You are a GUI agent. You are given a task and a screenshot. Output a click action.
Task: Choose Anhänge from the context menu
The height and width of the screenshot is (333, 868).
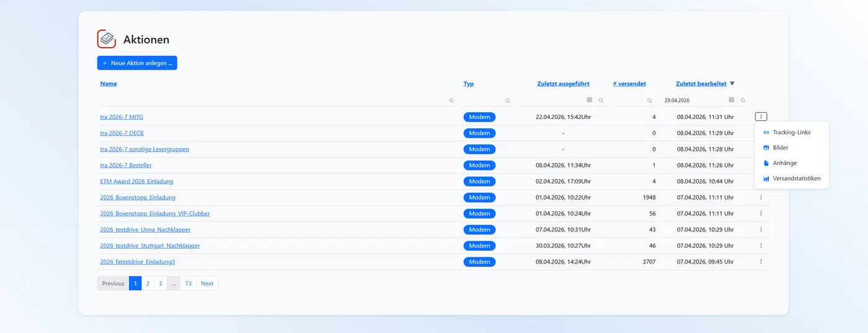(x=792, y=163)
